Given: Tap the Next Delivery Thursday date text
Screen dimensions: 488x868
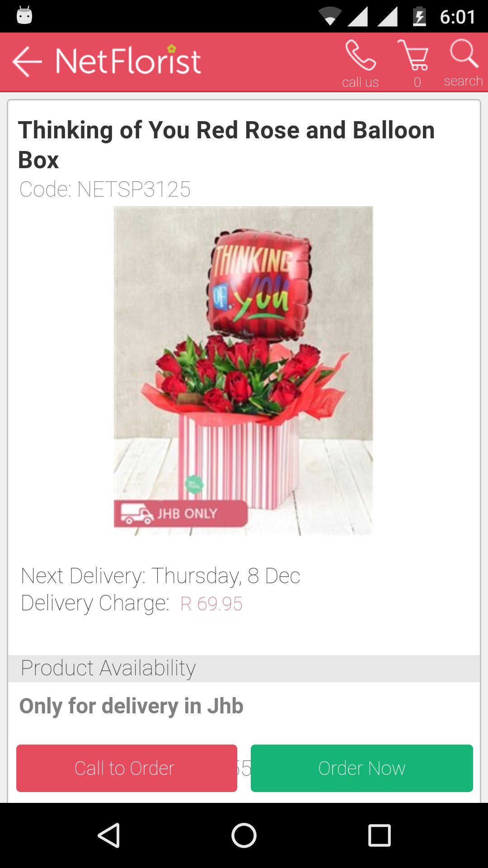Looking at the screenshot, I should point(160,576).
